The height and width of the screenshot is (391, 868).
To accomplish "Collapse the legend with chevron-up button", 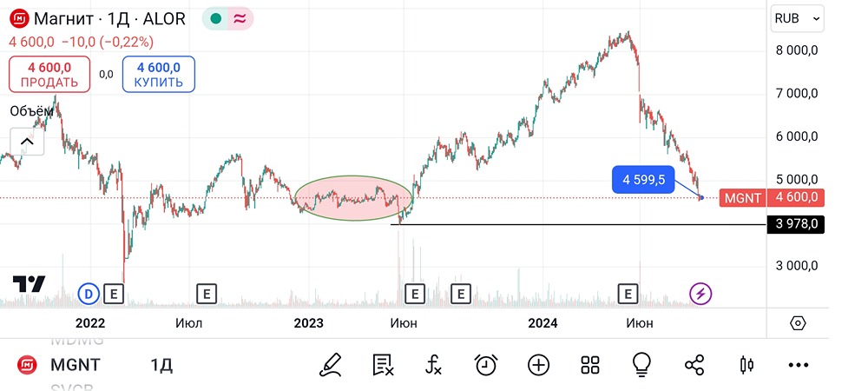I will (26, 142).
